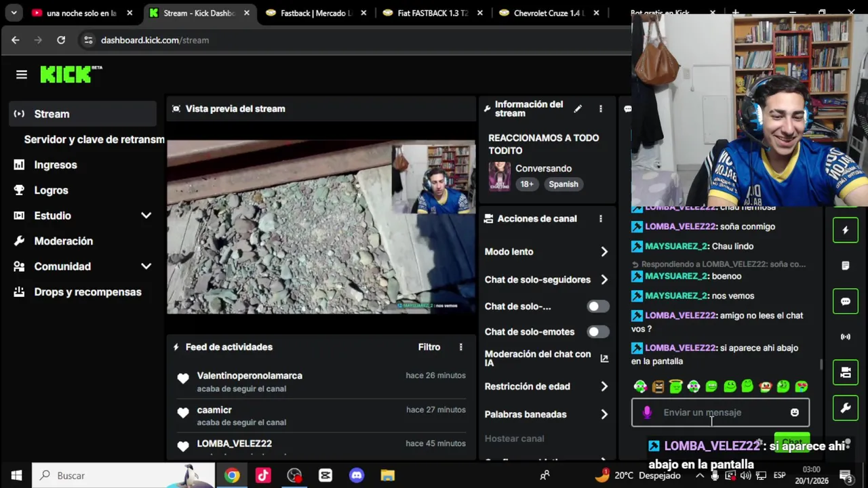The height and width of the screenshot is (488, 868).
Task: Toggle the Chat de solo-emotes switch
Action: pyautogui.click(x=598, y=331)
